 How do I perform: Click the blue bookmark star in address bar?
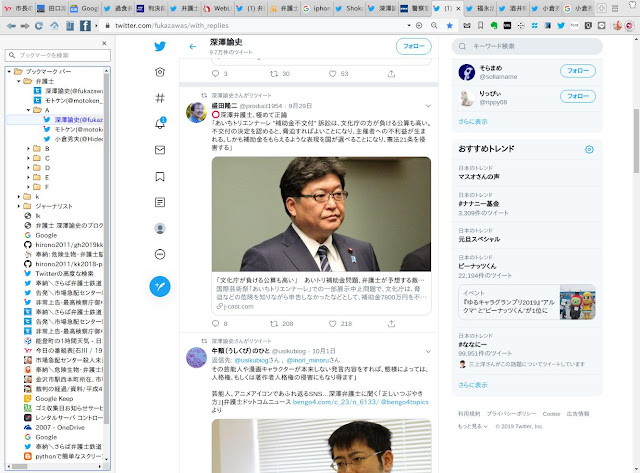(449, 25)
